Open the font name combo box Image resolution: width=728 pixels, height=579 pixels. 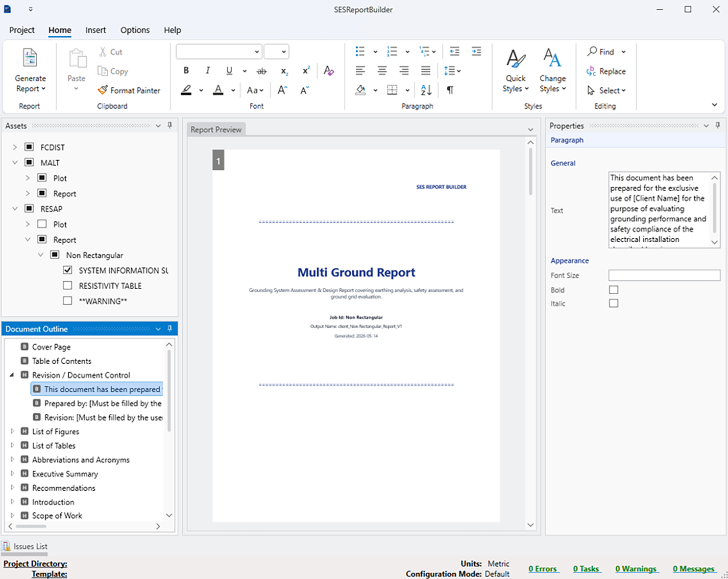pos(218,51)
